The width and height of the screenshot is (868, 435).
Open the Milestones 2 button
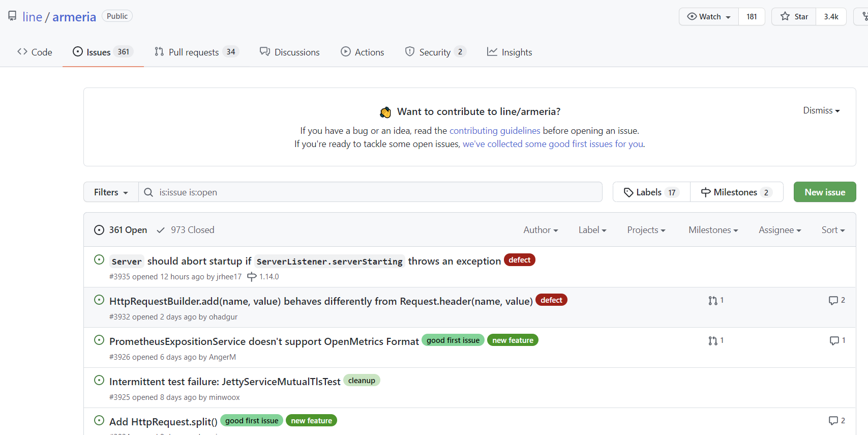click(737, 192)
